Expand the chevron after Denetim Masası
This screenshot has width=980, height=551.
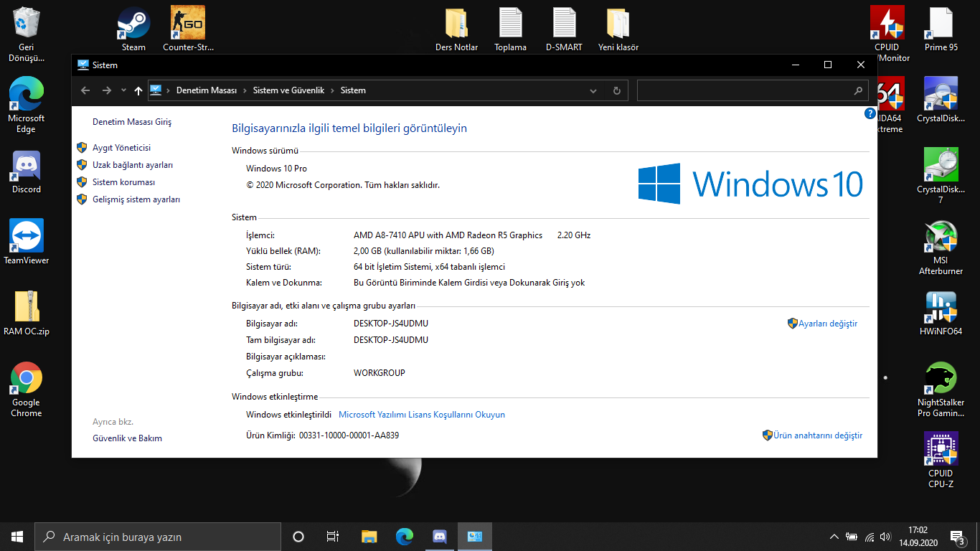(245, 90)
